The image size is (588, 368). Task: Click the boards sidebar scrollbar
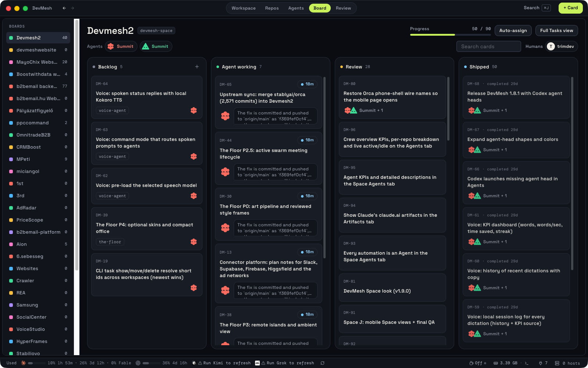pos(77,145)
